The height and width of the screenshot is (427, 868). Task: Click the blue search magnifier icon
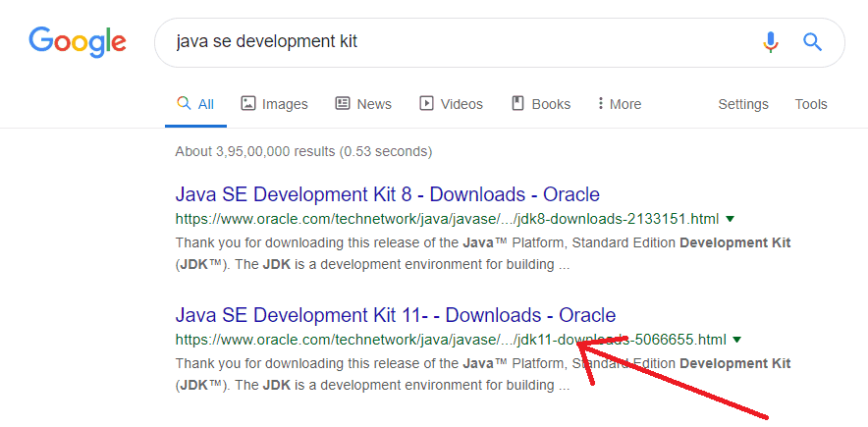(812, 42)
